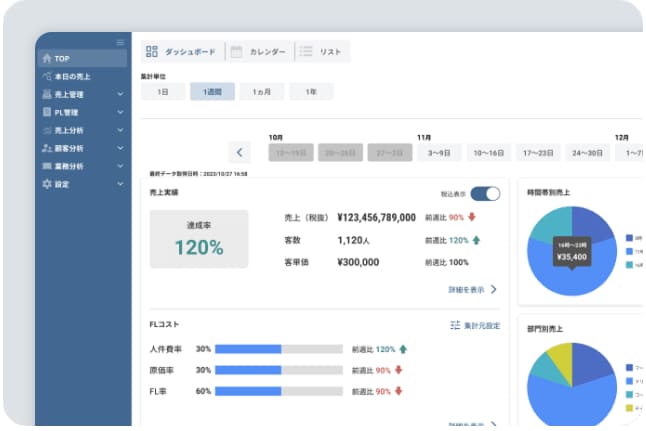This screenshot has height=431, width=646.
Task: Select the 24~30日 week
Action: point(587,153)
